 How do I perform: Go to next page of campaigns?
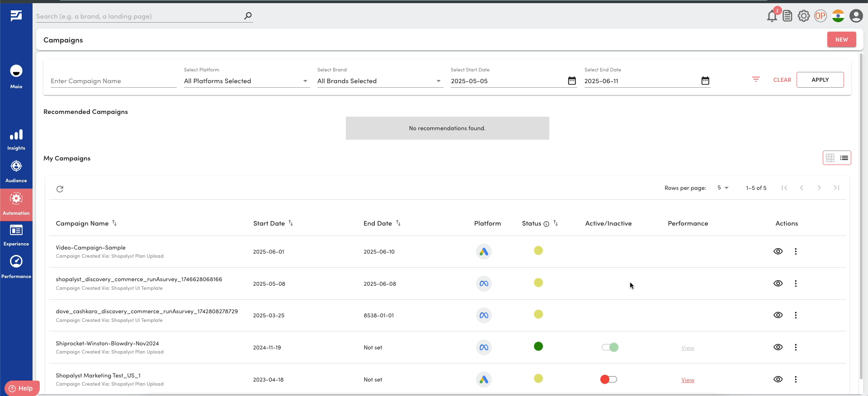pyautogui.click(x=819, y=188)
